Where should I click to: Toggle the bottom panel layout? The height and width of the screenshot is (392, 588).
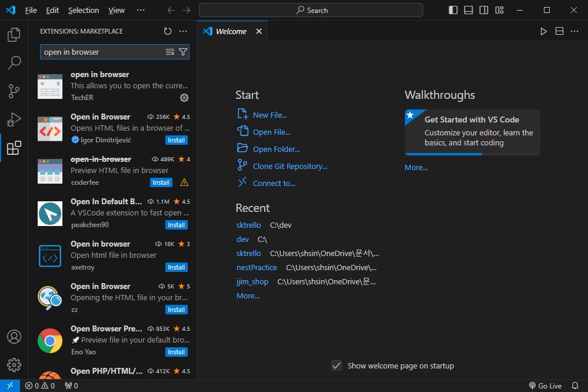(469, 10)
